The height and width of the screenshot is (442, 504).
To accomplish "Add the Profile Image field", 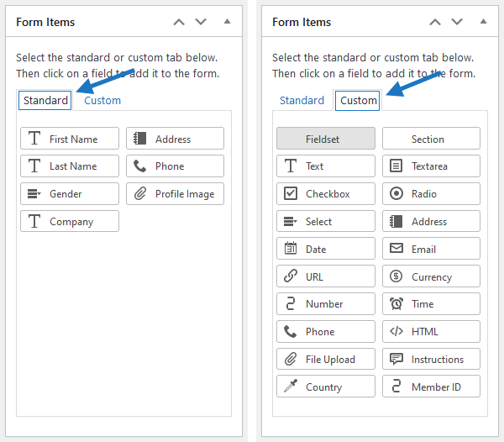I will coord(175,194).
